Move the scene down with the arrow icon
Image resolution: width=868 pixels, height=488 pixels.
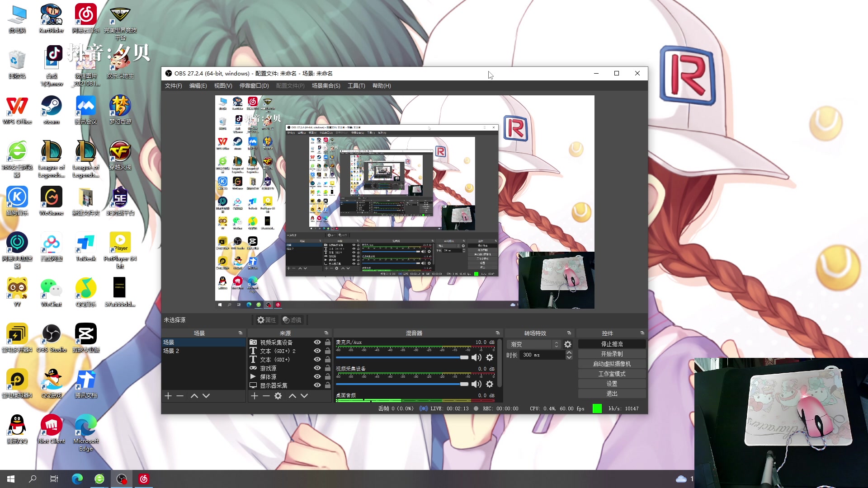tap(206, 396)
